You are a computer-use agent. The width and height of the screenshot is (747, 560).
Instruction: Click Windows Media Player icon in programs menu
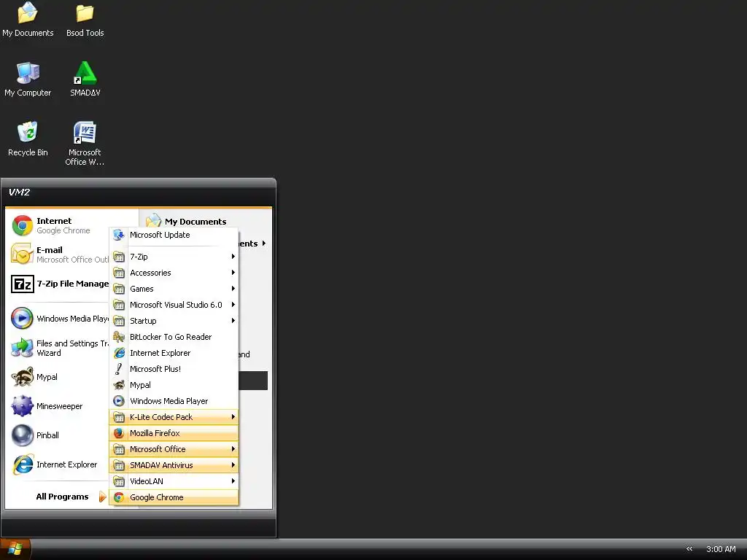pos(119,401)
